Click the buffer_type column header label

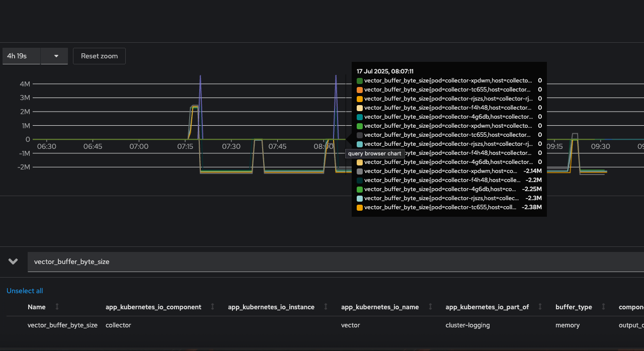click(574, 307)
